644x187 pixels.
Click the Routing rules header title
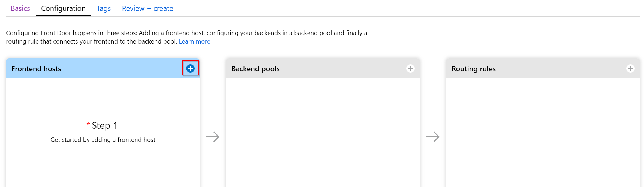(474, 69)
